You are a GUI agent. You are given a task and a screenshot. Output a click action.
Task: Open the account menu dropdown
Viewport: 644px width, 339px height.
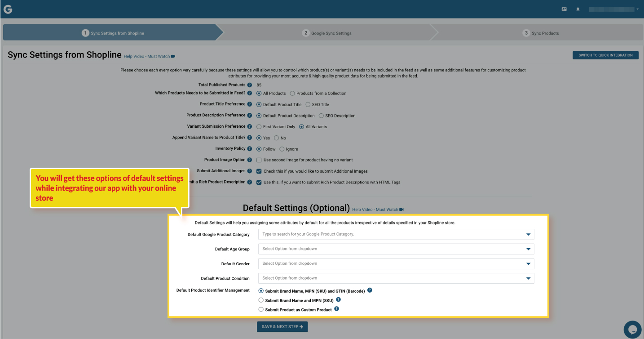tap(614, 9)
